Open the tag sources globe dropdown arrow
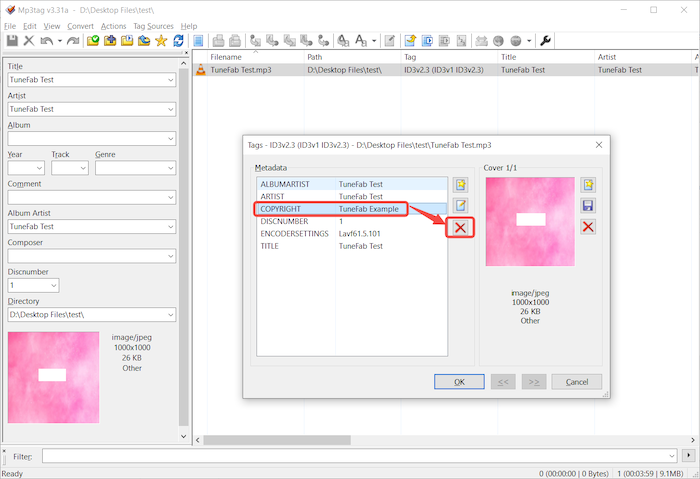 click(529, 41)
